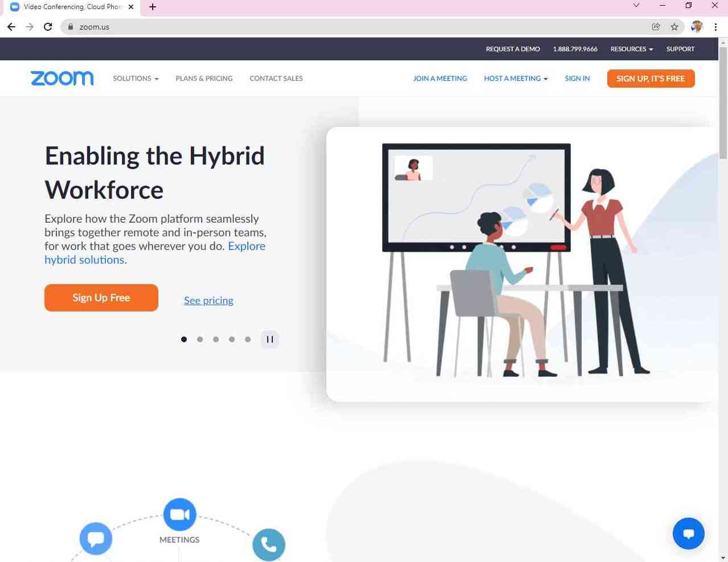This screenshot has width=728, height=562.
Task: Select the second carousel slide dot
Action: [x=200, y=339]
